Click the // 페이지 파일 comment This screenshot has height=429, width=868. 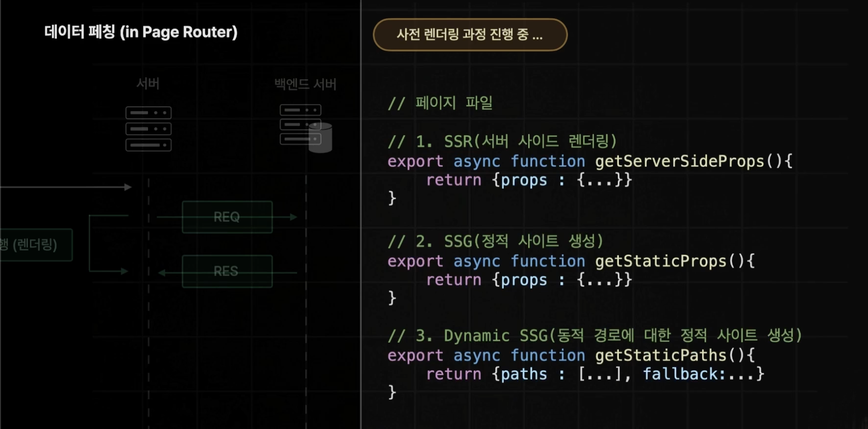(x=440, y=103)
